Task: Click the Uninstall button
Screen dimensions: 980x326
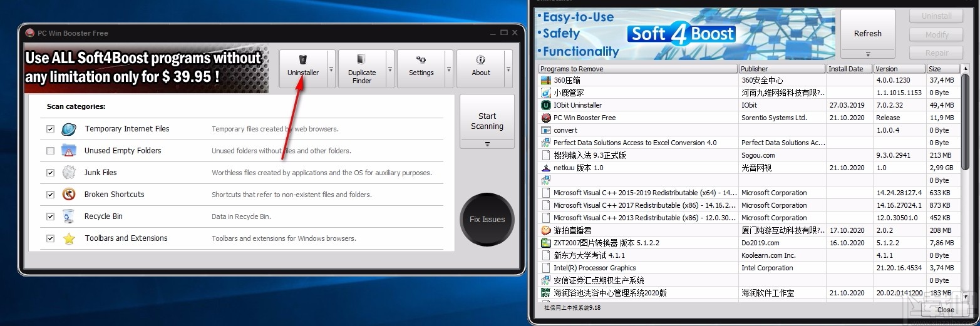Action: [x=937, y=16]
